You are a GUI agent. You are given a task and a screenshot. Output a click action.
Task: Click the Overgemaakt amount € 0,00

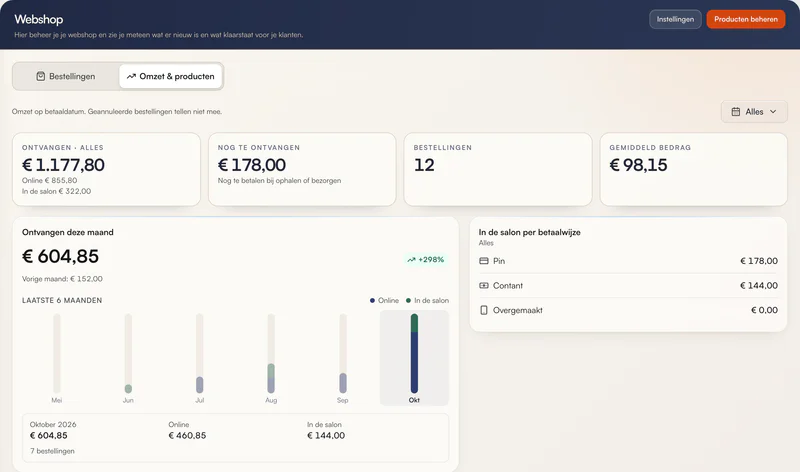click(x=764, y=310)
